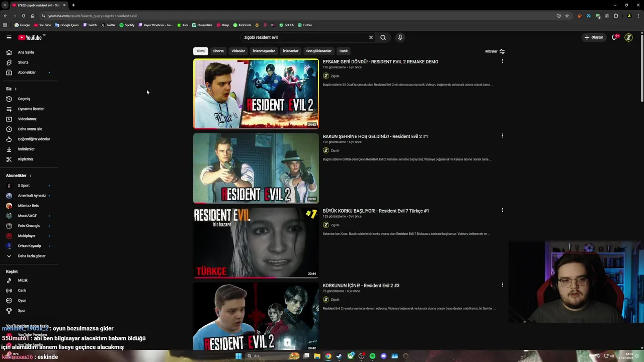Open File Explorer from the taskbar
Viewport: 644px width, 362px height.
tap(317, 356)
